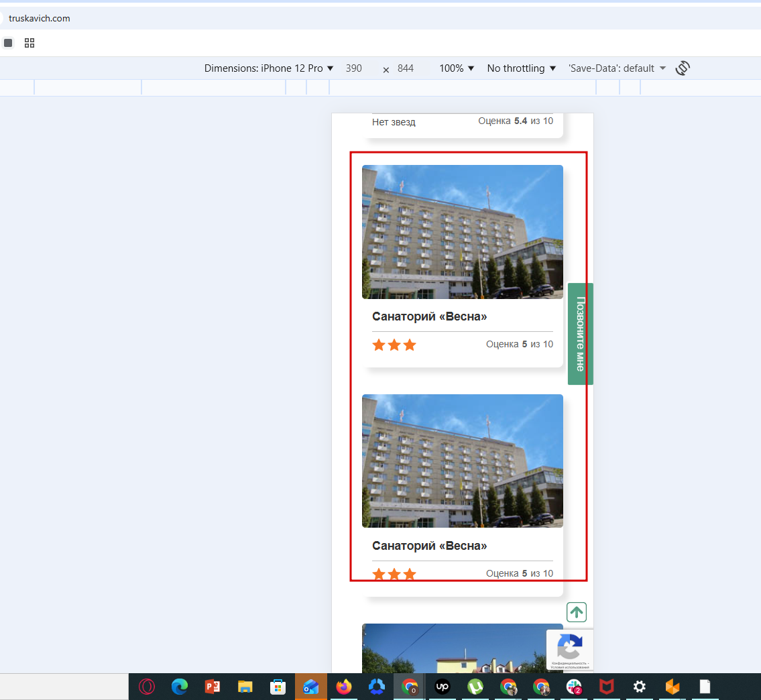Open the Dimensions: iPhone 12 Pro dropdown
The height and width of the screenshot is (700, 761).
click(x=268, y=68)
